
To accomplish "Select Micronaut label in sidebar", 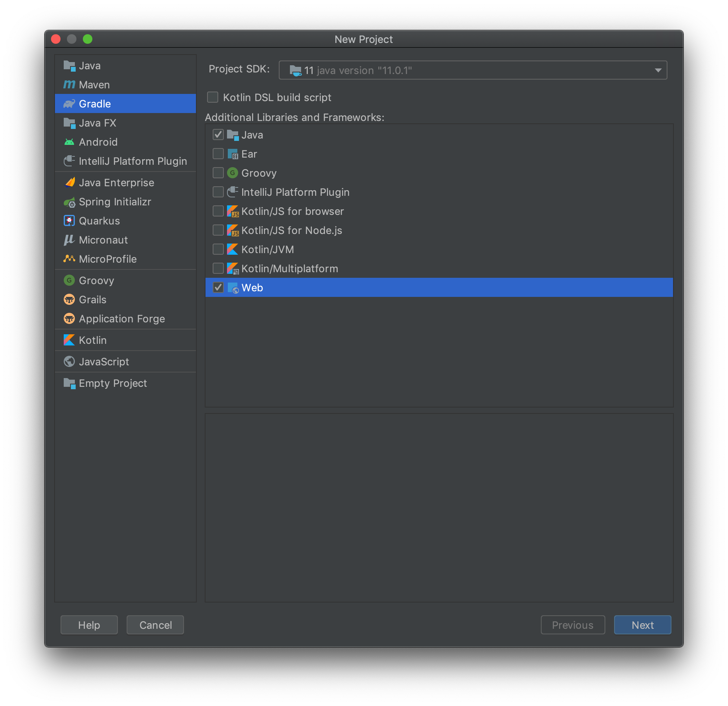I will point(104,240).
